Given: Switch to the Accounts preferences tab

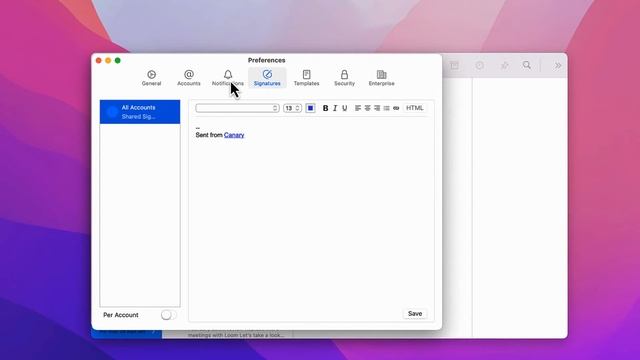Looking at the screenshot, I should click(x=189, y=78).
